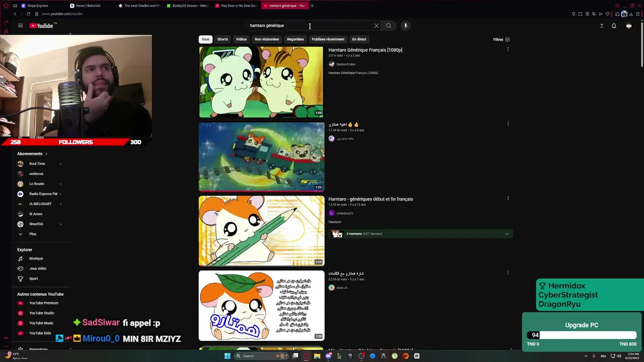Open the Jeux vidéo explore icon
Screen dimensions: 644x362
20,268
